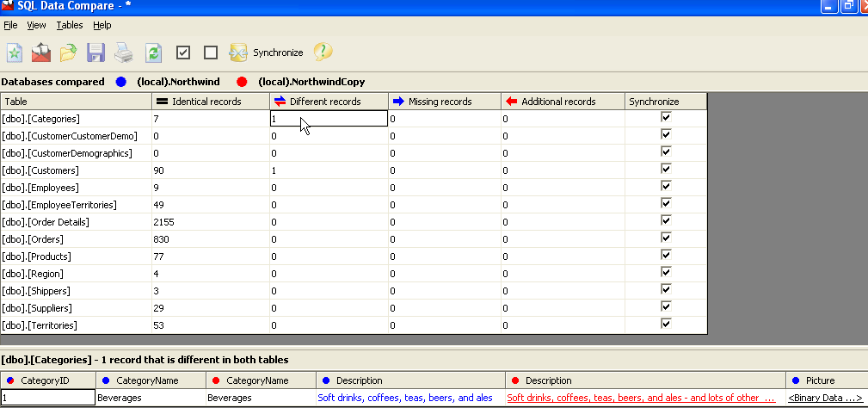The image size is (868, 408).
Task: Click red-blue arrows icon in Different records header
Action: pos(280,102)
